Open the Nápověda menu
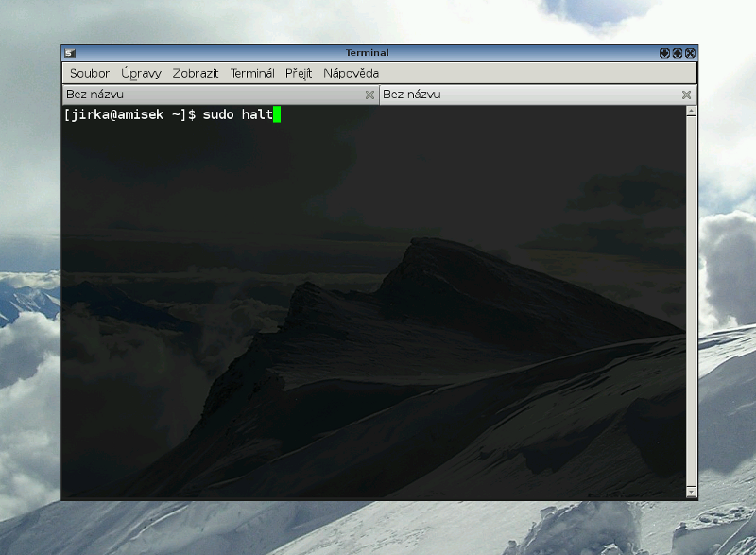The image size is (756, 555). point(351,73)
